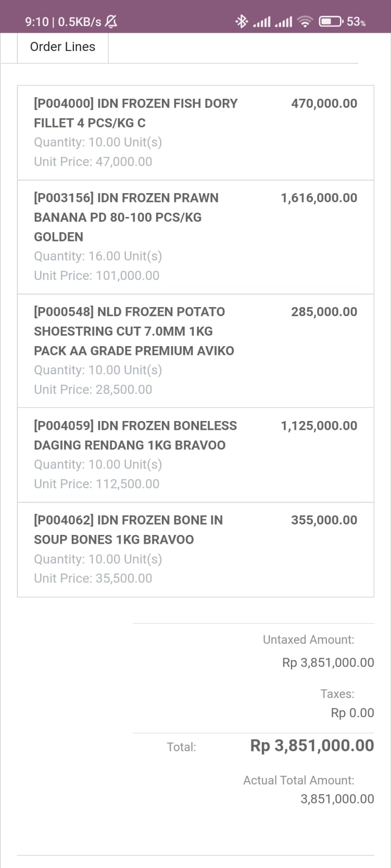The width and height of the screenshot is (391, 868).
Task: Click the Untaxed Amount value Rp 3,851,000.00
Action: click(x=328, y=662)
